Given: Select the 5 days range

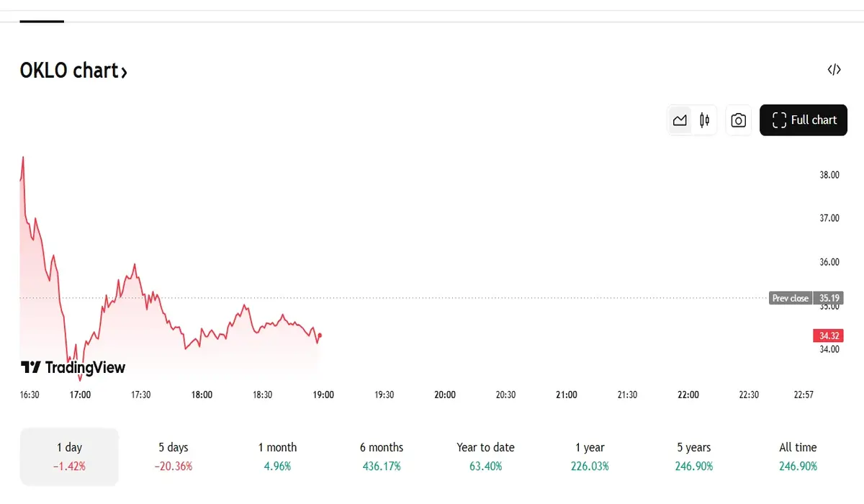Looking at the screenshot, I should click(173, 456).
